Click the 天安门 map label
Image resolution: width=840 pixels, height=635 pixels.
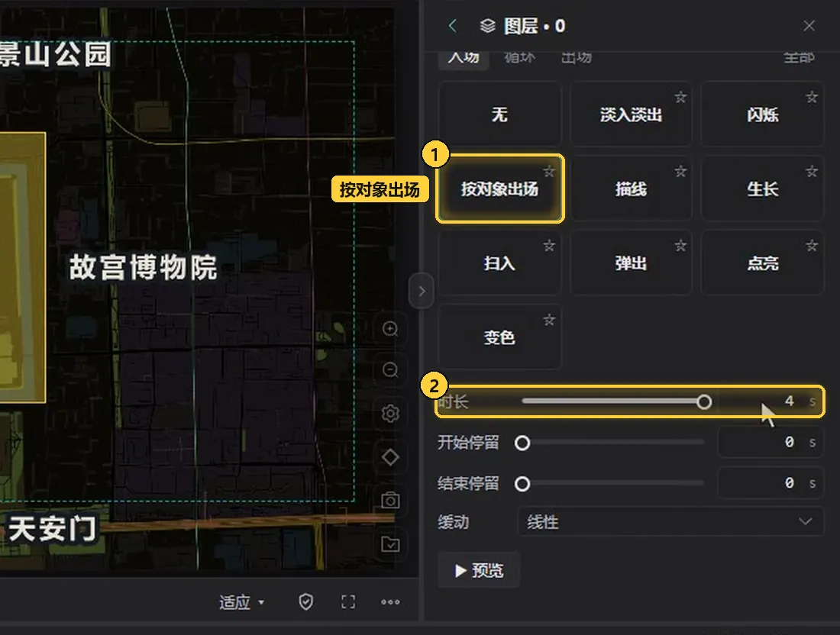53,528
